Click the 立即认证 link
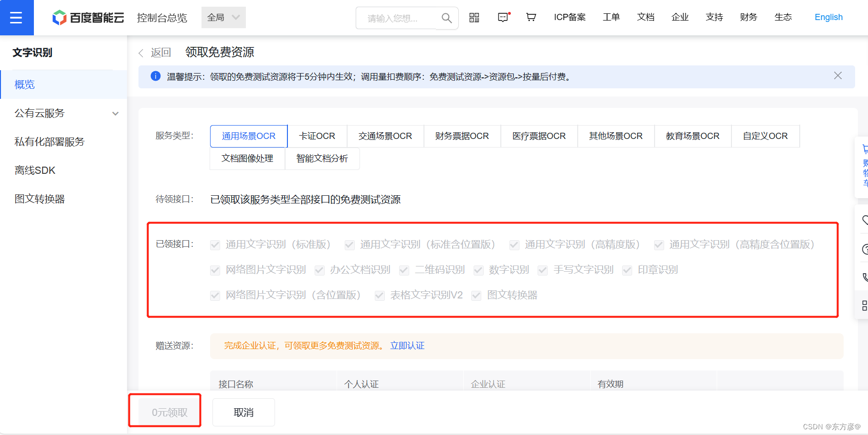 [406, 346]
